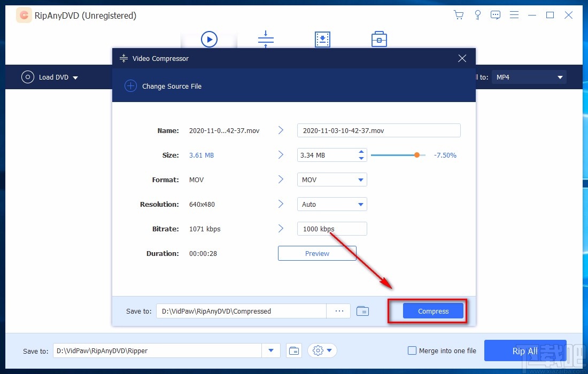Open the shopping cart purchase icon

point(459,15)
